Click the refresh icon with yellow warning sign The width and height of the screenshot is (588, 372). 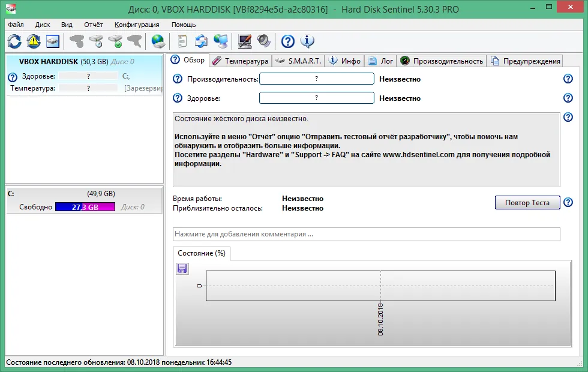coord(34,41)
